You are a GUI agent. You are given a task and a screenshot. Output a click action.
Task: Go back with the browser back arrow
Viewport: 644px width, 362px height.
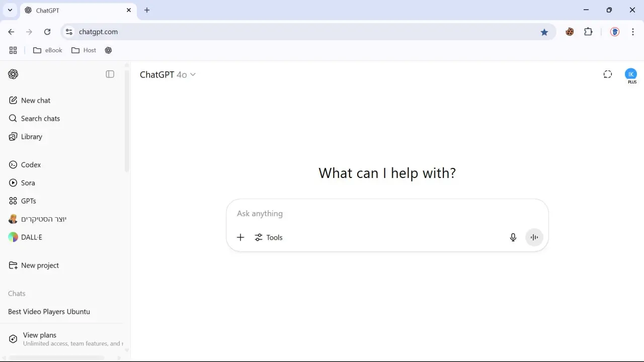tap(11, 32)
